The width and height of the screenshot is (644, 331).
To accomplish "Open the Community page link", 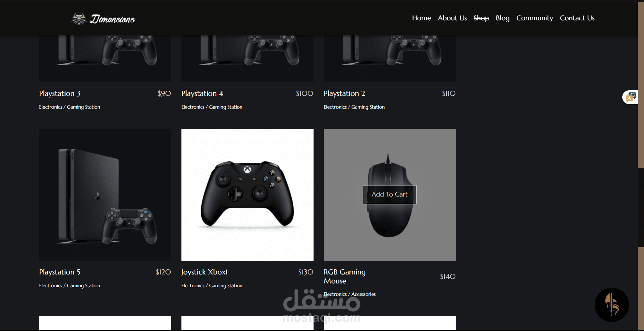I will pos(535,18).
